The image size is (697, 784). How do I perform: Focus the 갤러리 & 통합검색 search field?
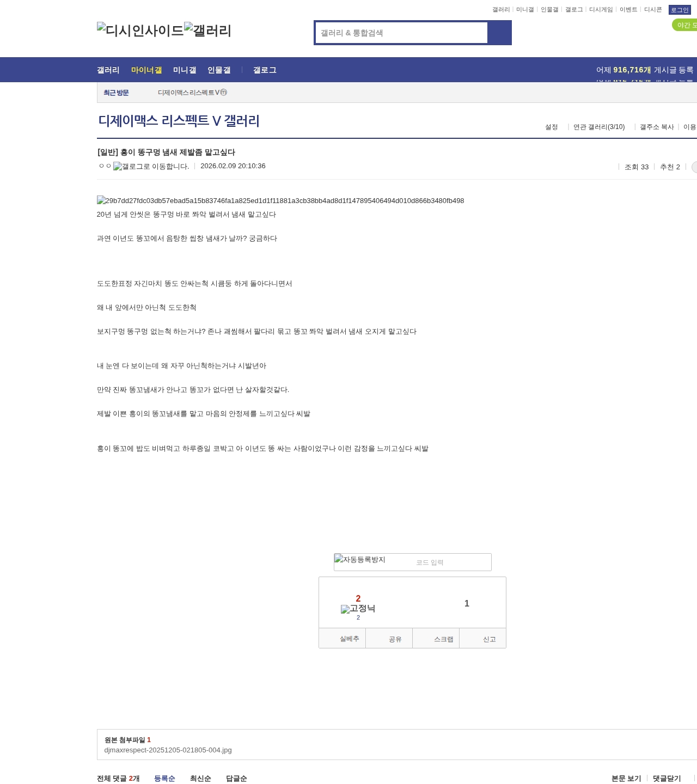(x=401, y=33)
